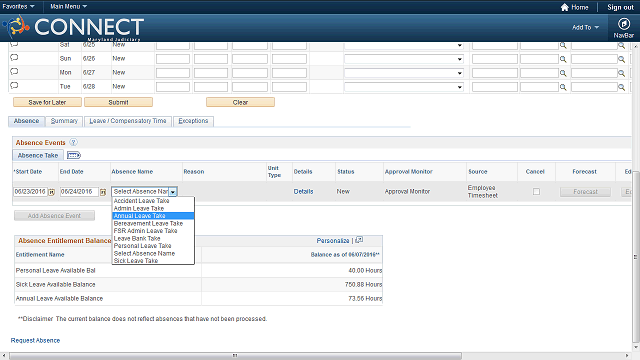The width and height of the screenshot is (640, 360).
Task: Switch to the Summary tab
Action: point(64,121)
